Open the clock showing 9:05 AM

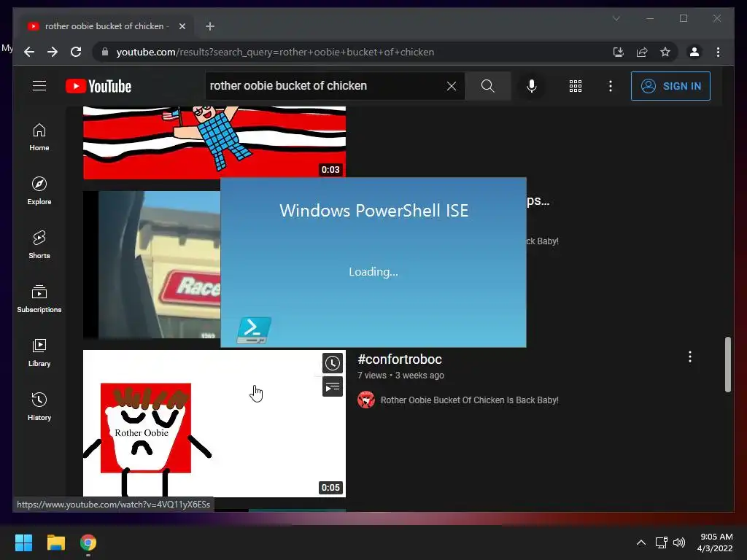point(715,542)
